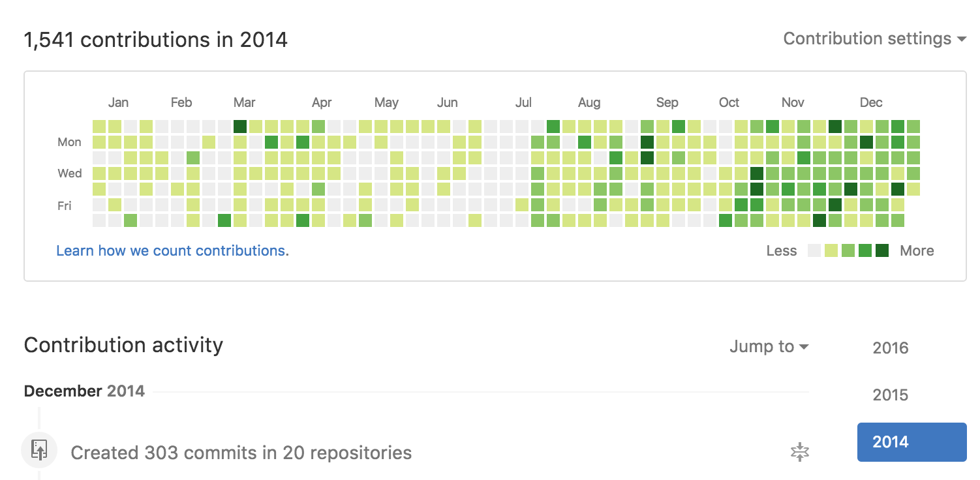Click the repo push icon beside commits summary

click(x=39, y=451)
